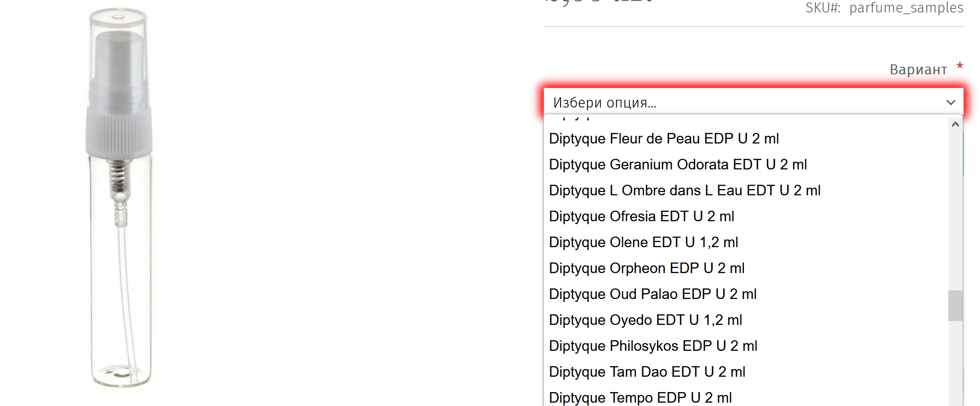980x406 pixels.
Task: Click the dropdown list scrollbar thumb
Action: [x=955, y=305]
